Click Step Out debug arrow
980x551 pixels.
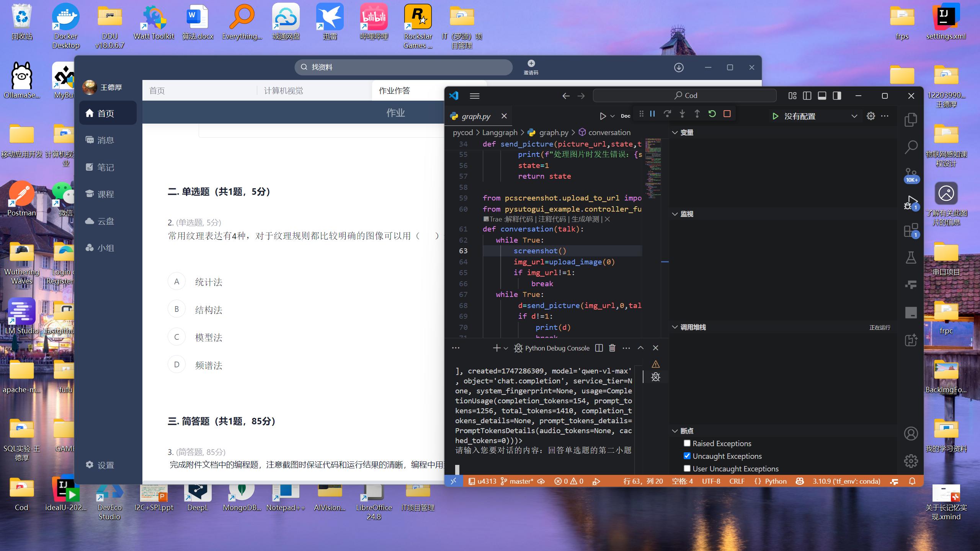[x=697, y=114]
